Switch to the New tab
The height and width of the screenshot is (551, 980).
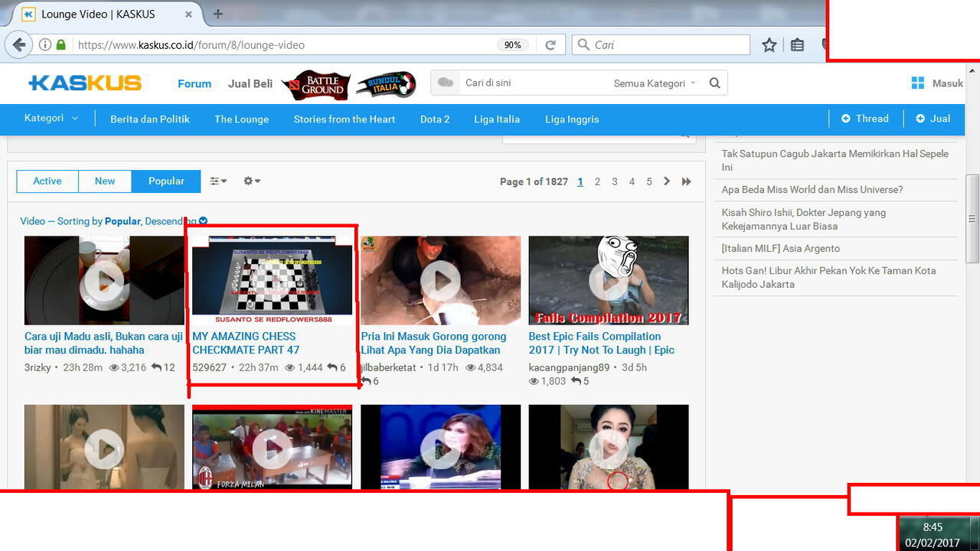pyautogui.click(x=105, y=181)
